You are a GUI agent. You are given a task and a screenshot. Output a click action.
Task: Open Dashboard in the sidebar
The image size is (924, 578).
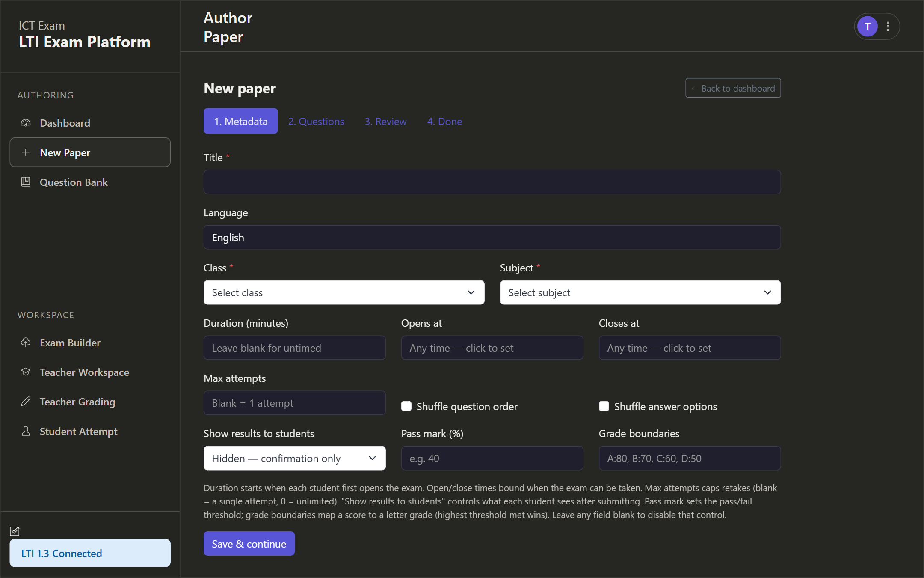point(90,123)
